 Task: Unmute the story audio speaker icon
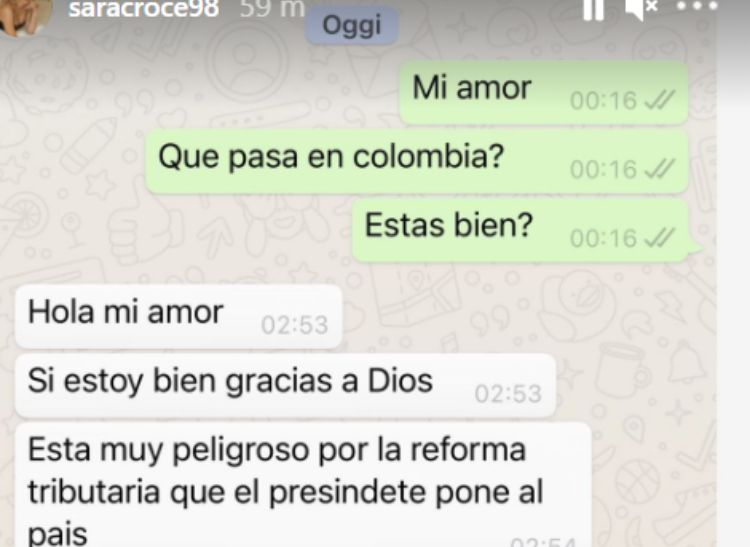tap(641, 9)
